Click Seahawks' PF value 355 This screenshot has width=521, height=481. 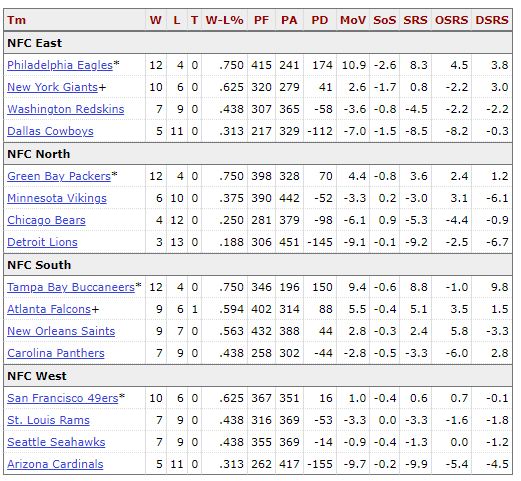pos(261,442)
